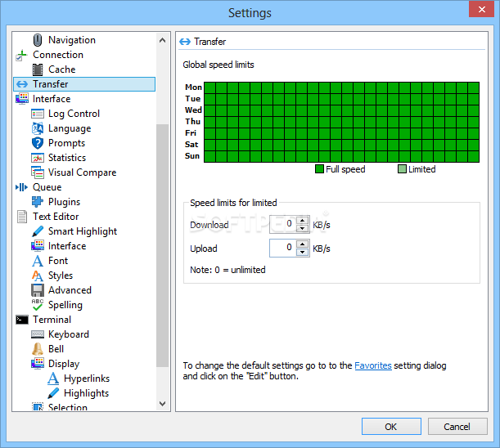Decrease the Upload speed limit
The image size is (500, 448).
click(x=302, y=253)
